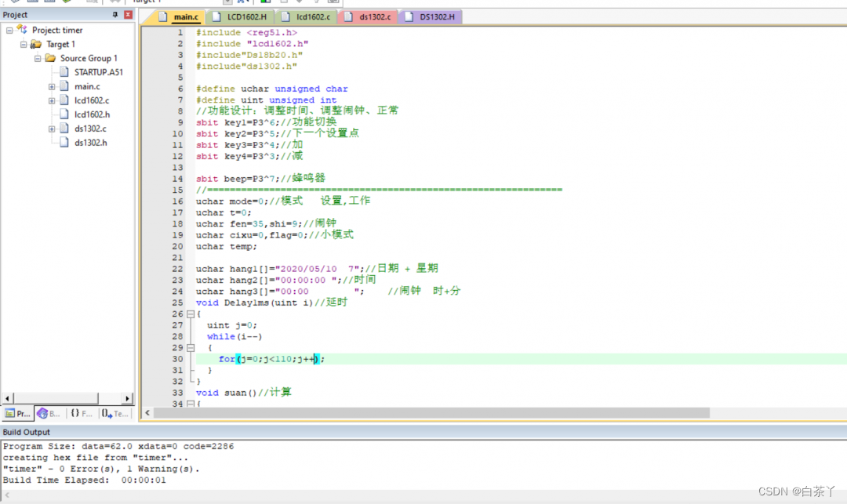Click line number 30 in the gutter

(178, 359)
